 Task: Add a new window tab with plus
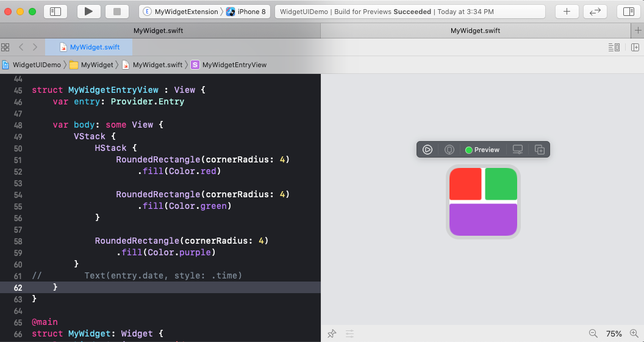(x=637, y=31)
